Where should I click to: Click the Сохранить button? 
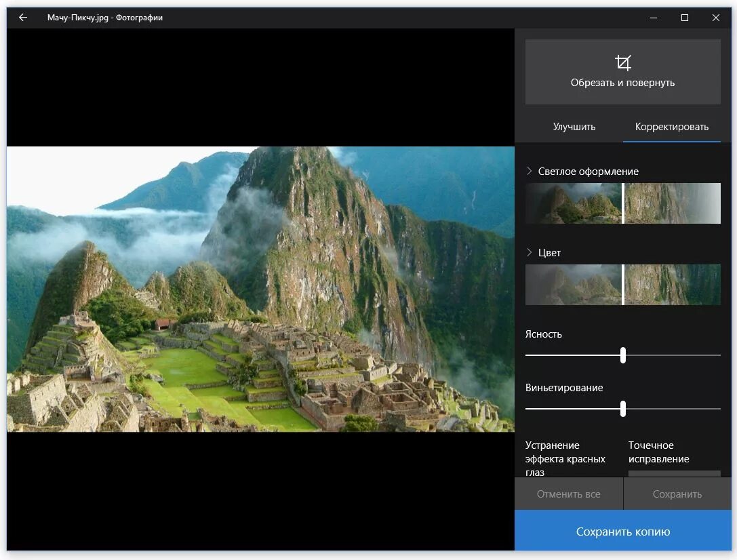[x=677, y=494]
